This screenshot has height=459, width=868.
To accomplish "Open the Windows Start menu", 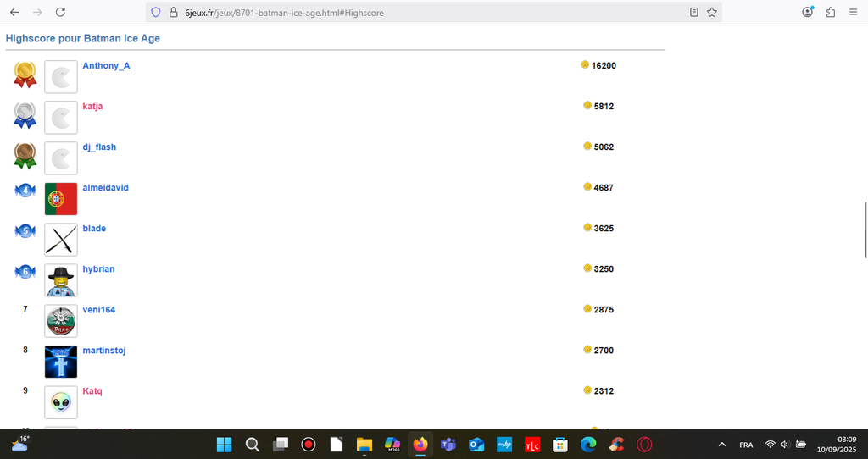I will [225, 445].
